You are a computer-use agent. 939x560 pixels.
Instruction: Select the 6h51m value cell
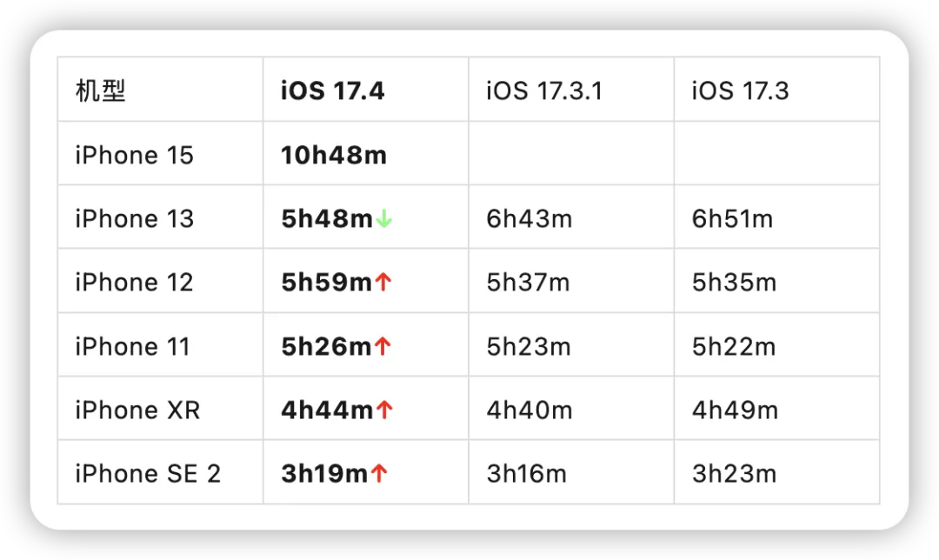tap(732, 219)
